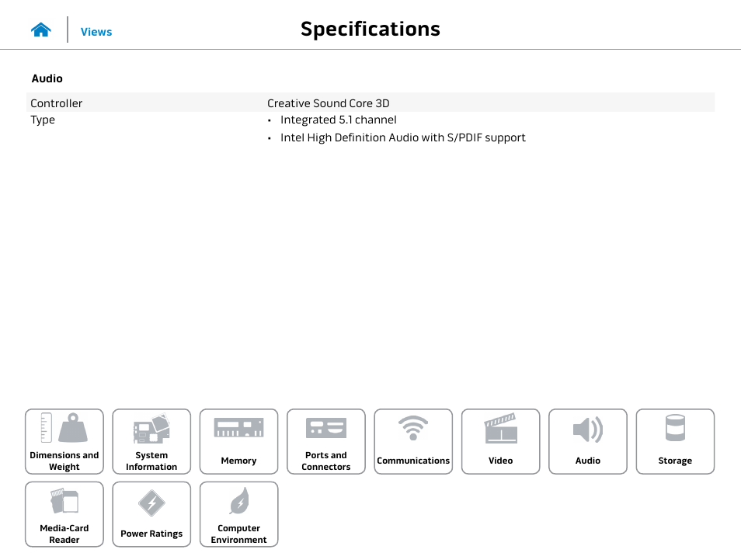Open Dimensions and Weight specifications
This screenshot has width=741, height=560.
[x=64, y=441]
